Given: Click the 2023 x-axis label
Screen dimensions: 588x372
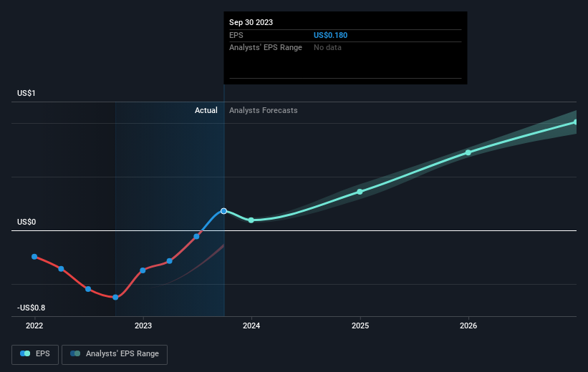Looking at the screenshot, I should [x=143, y=325].
